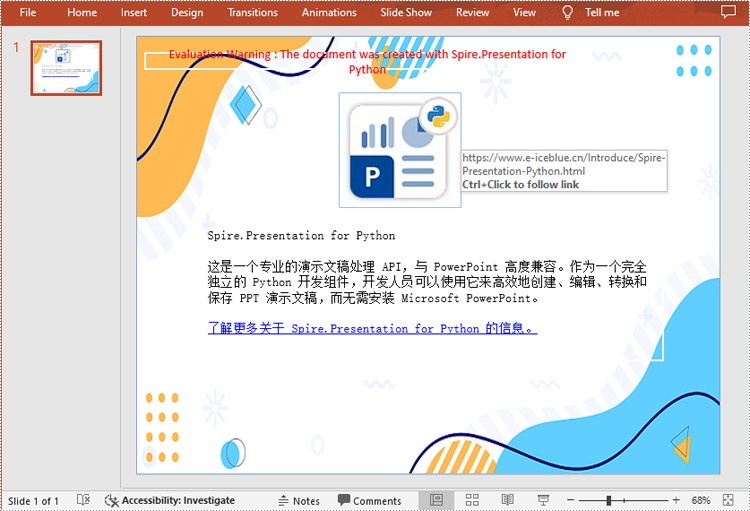Switch to the Home tab
This screenshot has height=511, width=750.
tap(82, 12)
